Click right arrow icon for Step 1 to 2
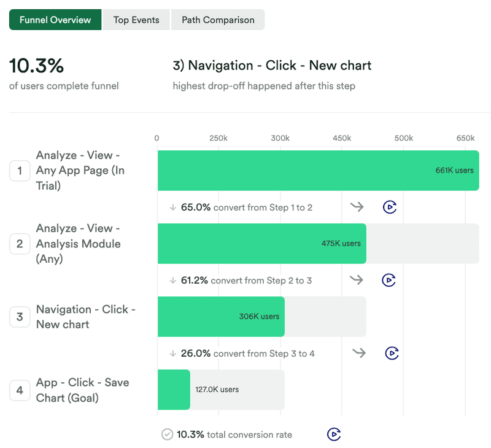Image resolution: width=491 pixels, height=448 pixels. click(357, 207)
